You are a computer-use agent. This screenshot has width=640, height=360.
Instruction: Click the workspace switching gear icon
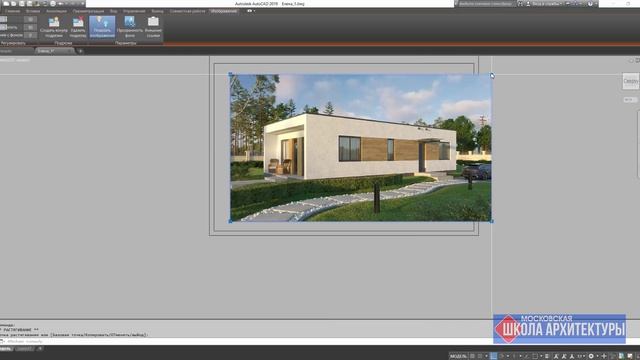591,356
